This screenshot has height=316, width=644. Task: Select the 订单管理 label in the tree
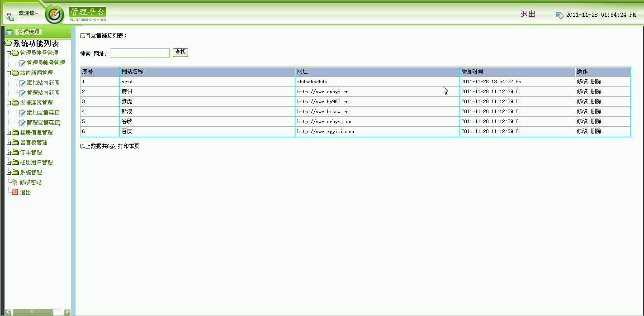click(31, 153)
